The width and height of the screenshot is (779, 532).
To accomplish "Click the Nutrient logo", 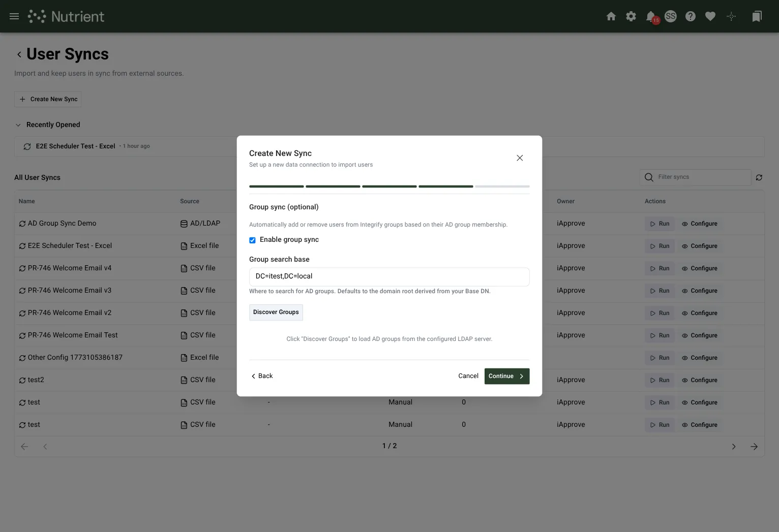I will tap(66, 16).
